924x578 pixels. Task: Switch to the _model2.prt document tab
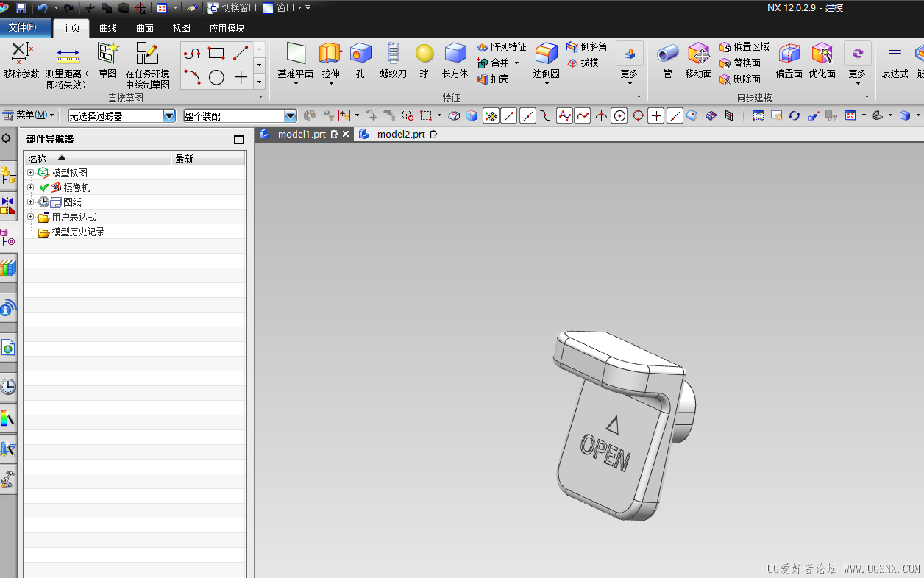coord(398,134)
